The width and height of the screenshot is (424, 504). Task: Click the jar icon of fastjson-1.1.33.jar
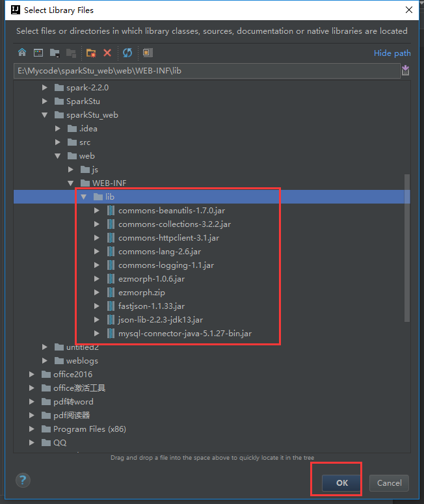point(111,306)
